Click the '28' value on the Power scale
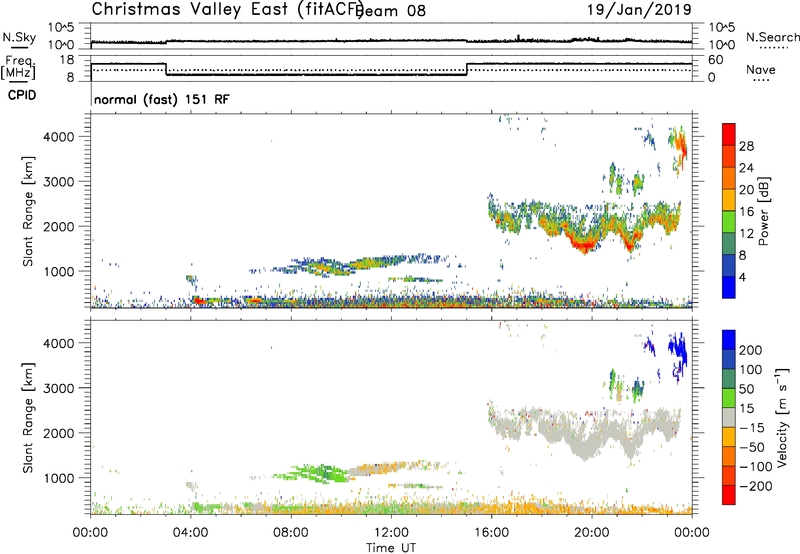Viewport: 800px width, 554px height. [746, 146]
